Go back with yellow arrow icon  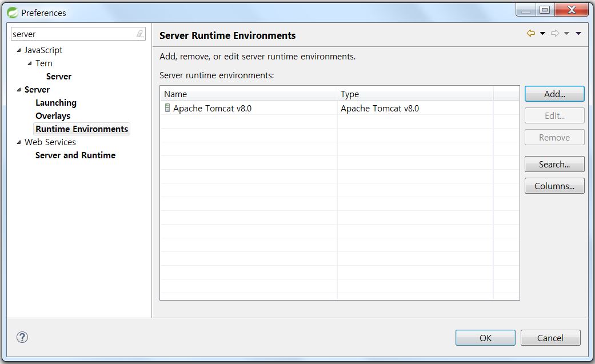[x=531, y=33]
